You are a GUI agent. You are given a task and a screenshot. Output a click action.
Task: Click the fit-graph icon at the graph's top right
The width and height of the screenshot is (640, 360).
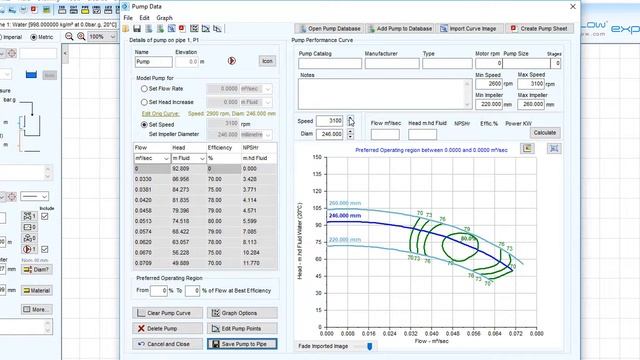pyautogui.click(x=554, y=148)
